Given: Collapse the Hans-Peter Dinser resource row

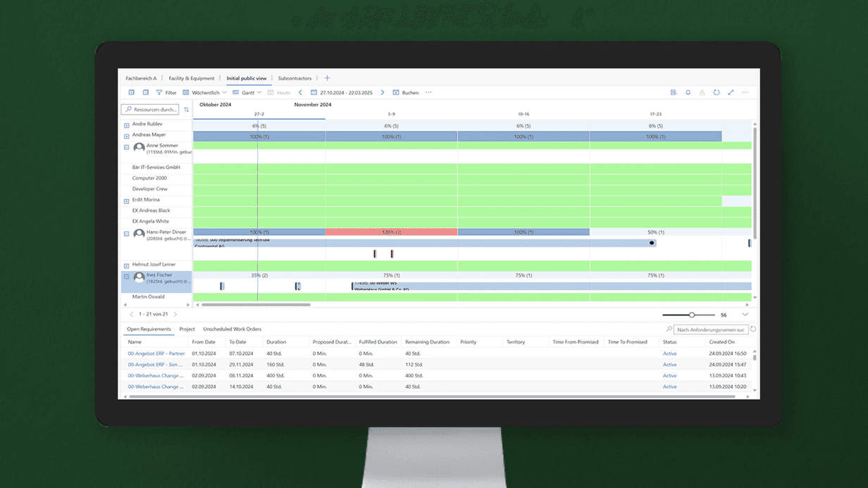Looking at the screenshot, I should pyautogui.click(x=127, y=234).
